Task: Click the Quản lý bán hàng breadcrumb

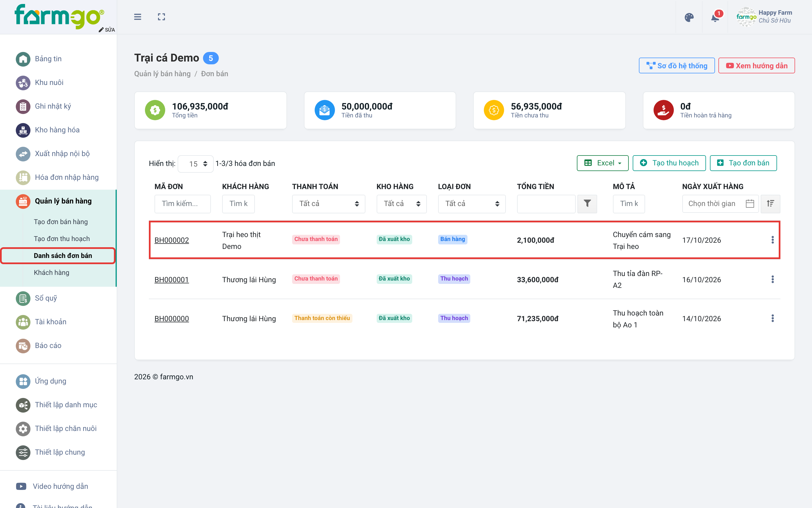Action: [x=162, y=74]
